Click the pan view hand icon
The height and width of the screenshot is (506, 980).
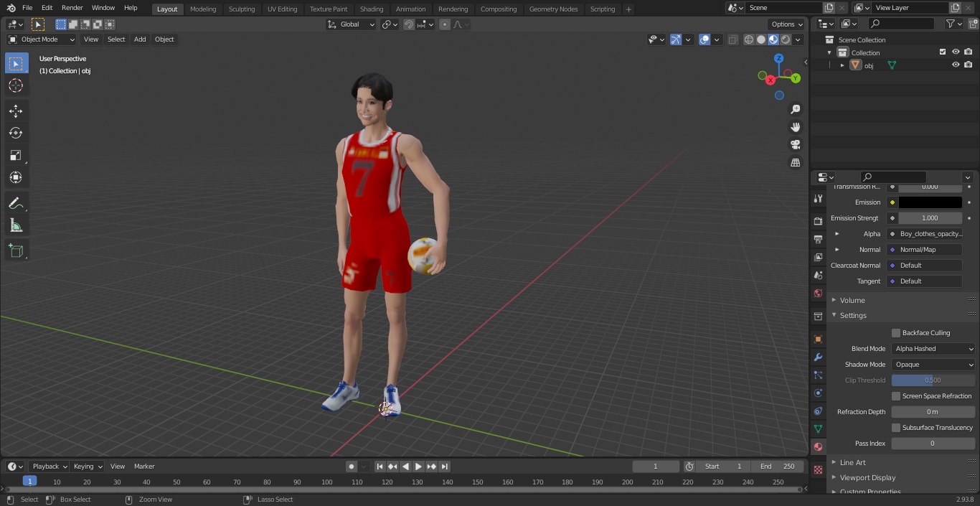[x=795, y=127]
